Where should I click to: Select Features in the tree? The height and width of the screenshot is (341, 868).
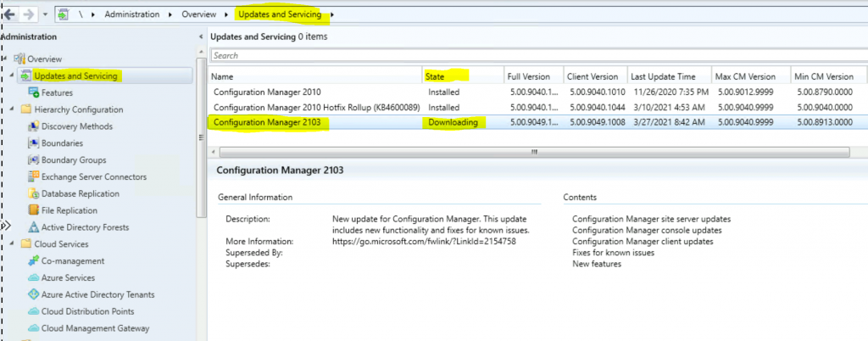coord(57,92)
